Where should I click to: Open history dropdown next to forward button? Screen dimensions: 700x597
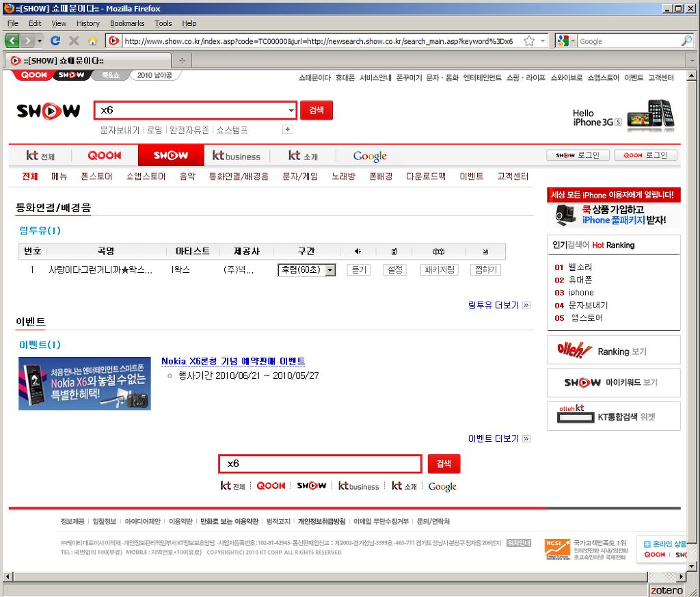[x=40, y=41]
